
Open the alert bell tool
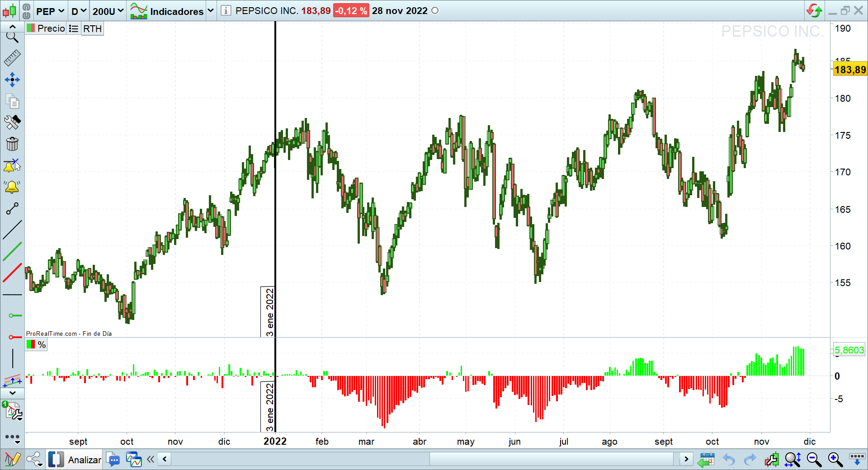click(x=12, y=187)
